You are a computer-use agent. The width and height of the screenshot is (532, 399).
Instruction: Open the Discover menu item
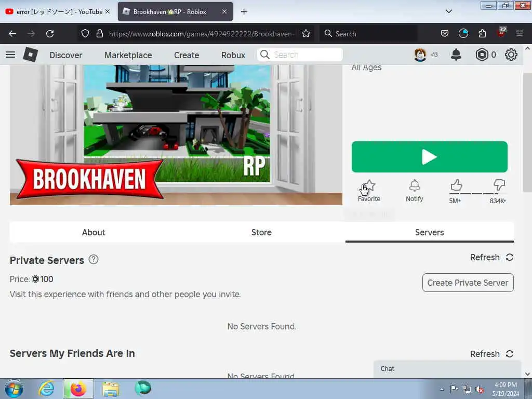click(x=66, y=55)
